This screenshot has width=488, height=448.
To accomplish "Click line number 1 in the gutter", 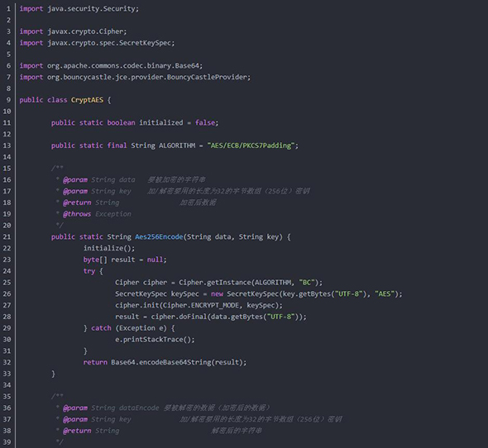I will point(8,9).
